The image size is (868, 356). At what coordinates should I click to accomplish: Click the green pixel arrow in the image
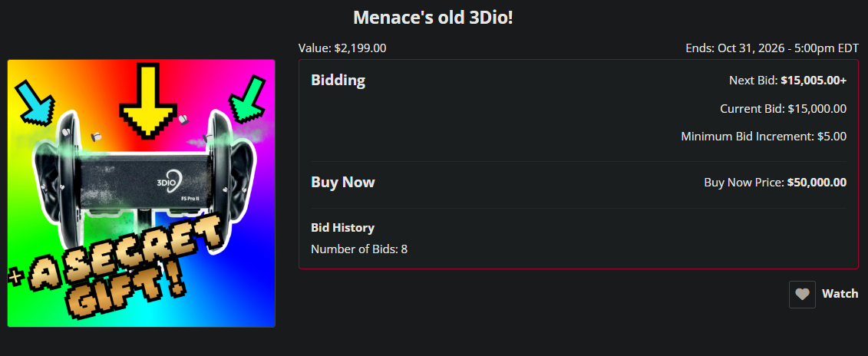[247, 100]
